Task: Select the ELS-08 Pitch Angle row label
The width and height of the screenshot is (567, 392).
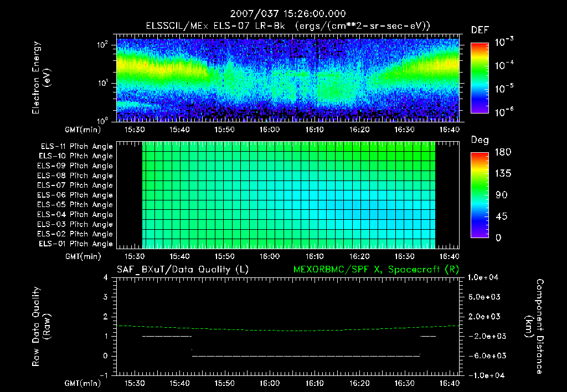Action: coord(75,176)
